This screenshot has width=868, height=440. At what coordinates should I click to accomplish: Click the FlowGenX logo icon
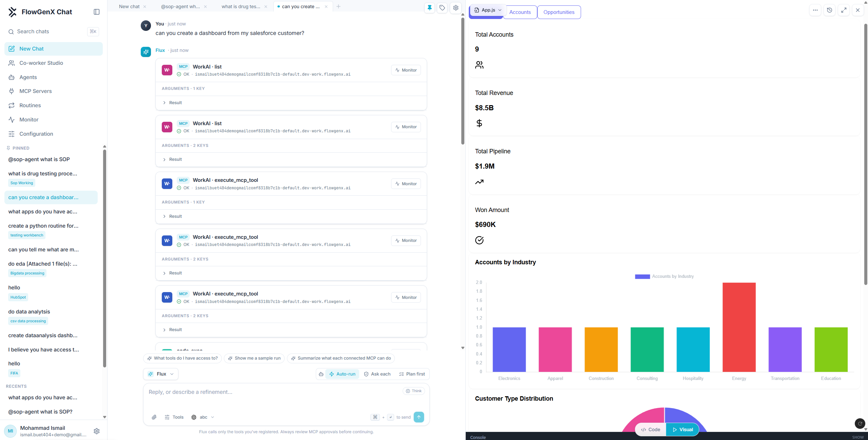pos(13,12)
